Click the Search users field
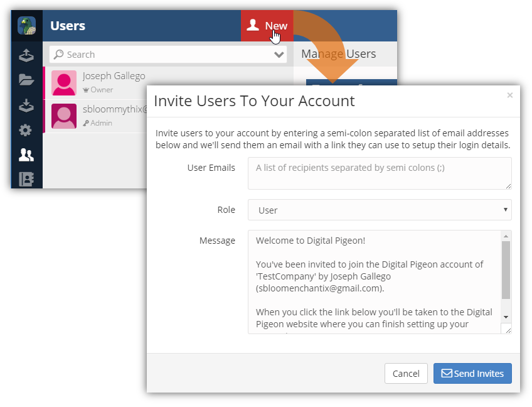The height and width of the screenshot is (407, 532). pos(168,55)
